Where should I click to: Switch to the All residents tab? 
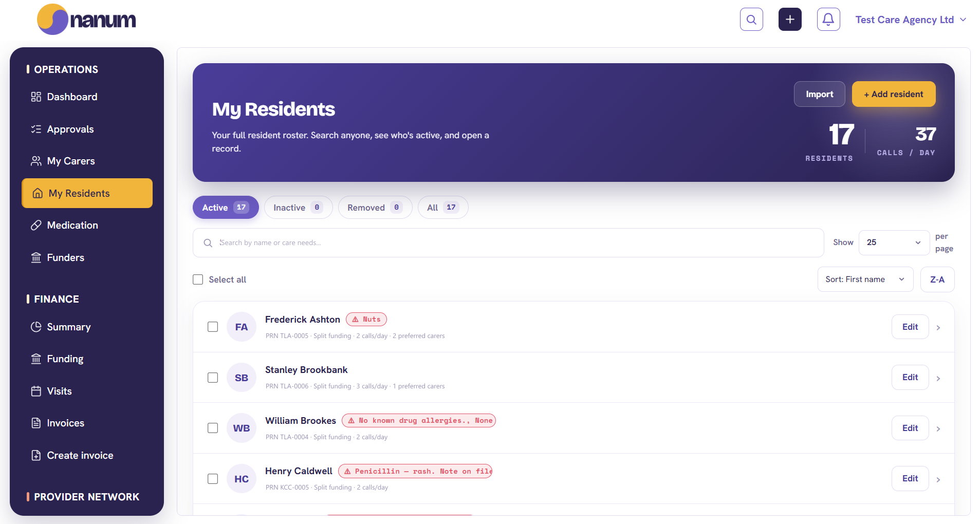443,207
